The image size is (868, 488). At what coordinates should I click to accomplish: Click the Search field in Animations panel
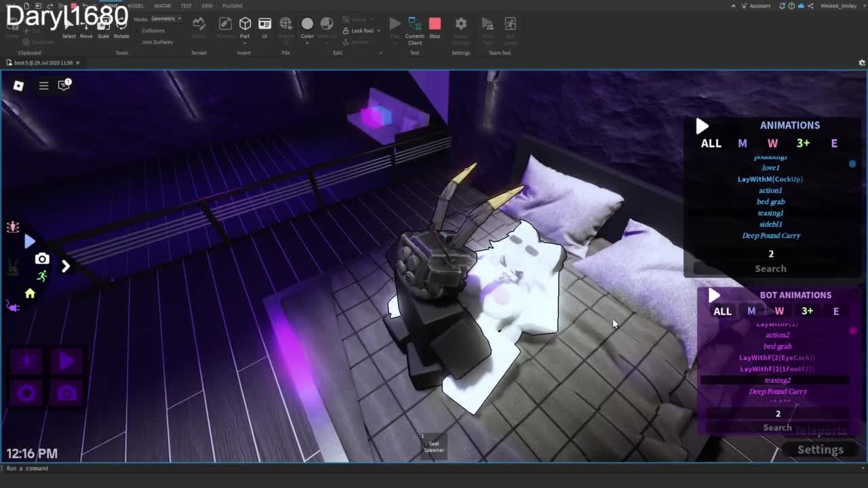click(770, 268)
